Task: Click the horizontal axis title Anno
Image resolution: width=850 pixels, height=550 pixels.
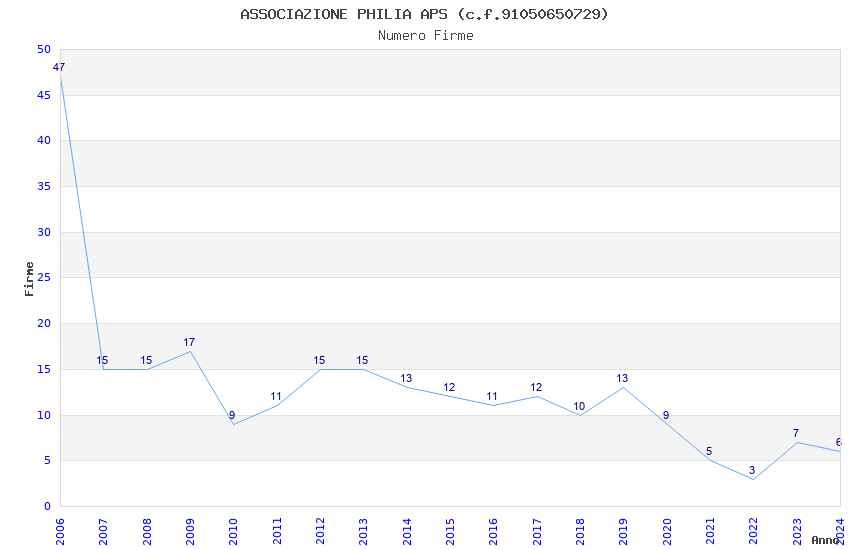Action: pos(825,540)
